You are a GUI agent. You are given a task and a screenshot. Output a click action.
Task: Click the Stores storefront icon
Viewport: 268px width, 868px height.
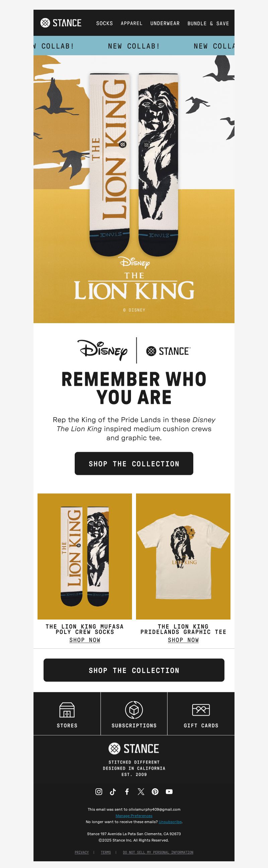[x=67, y=710]
